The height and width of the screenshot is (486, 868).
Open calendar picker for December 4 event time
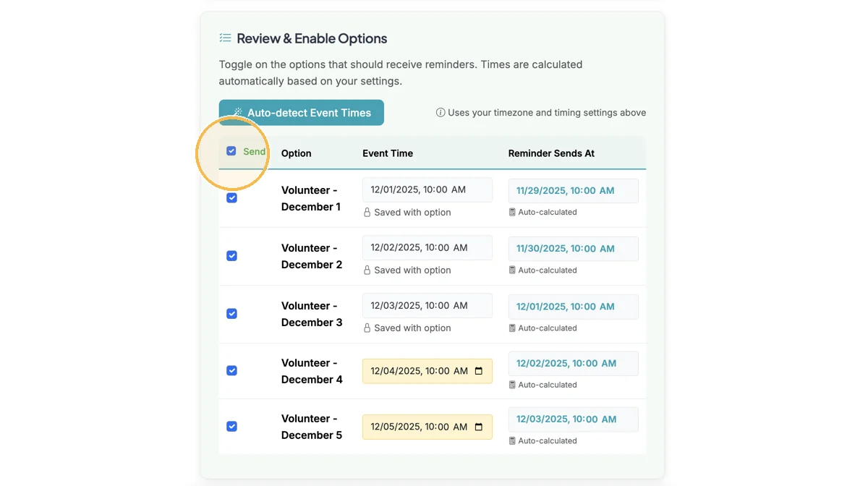(479, 371)
